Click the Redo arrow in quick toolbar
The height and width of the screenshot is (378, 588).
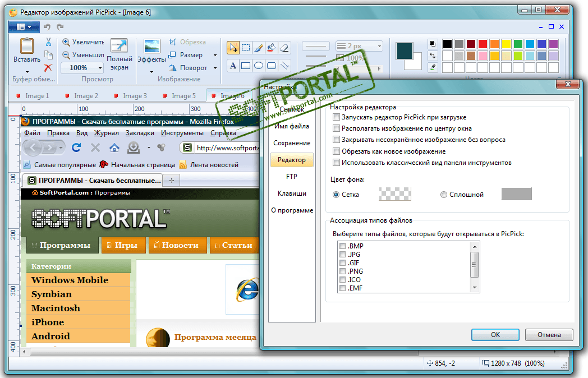(60, 26)
